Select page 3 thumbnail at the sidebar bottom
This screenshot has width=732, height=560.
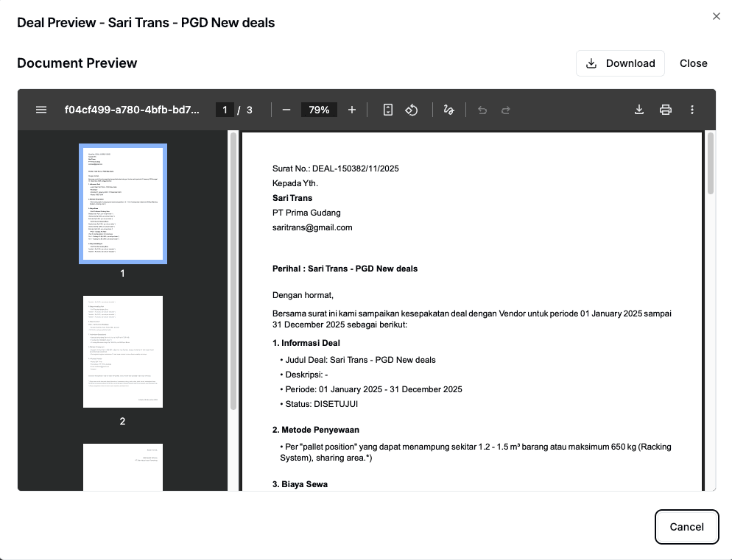tap(122, 467)
